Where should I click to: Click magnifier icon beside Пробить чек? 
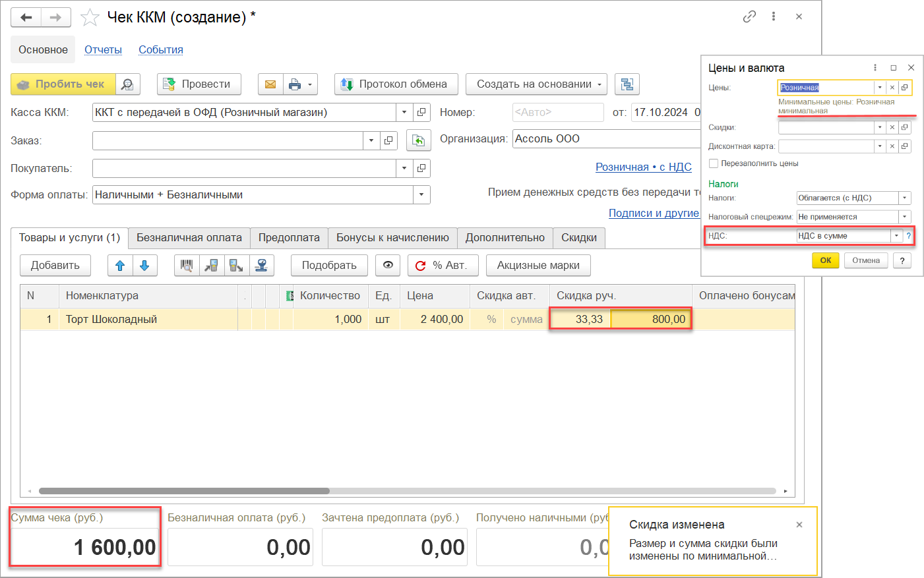128,84
